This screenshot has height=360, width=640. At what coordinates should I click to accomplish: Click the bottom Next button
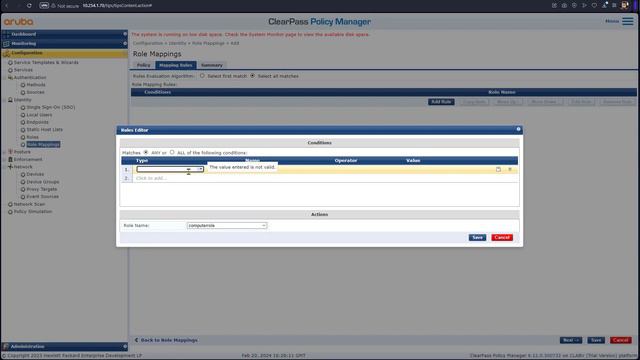tap(571, 340)
